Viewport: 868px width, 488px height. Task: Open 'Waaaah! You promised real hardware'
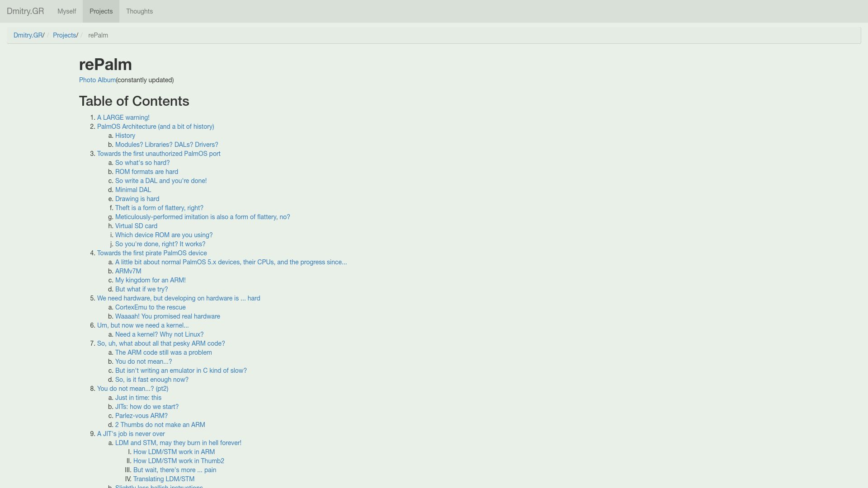coord(168,316)
